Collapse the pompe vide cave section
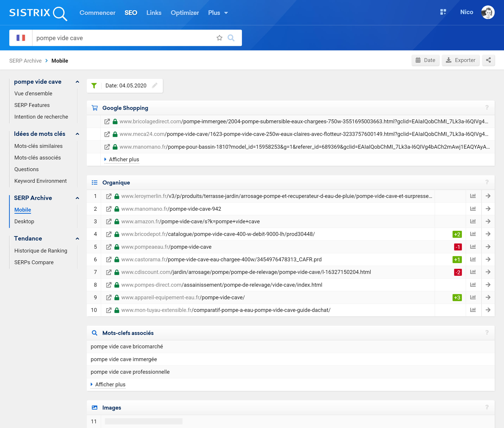The image size is (504, 428). click(77, 82)
